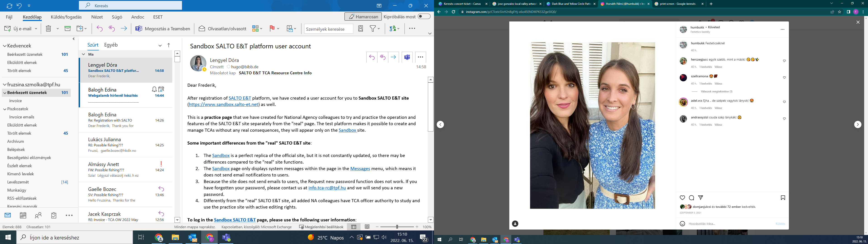Click the Személyek keresése search field
The height and width of the screenshot is (244, 868).
pos(328,29)
